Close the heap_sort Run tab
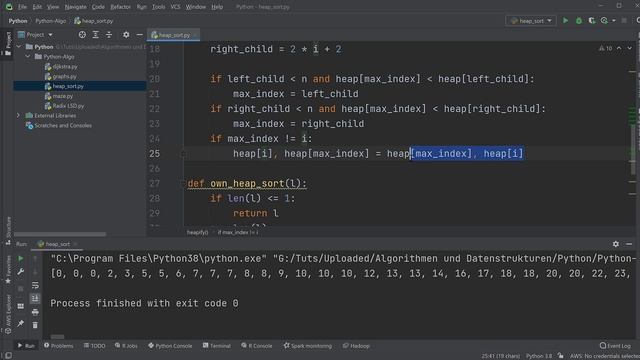Screen dimensions: 640x360 coord(76,244)
